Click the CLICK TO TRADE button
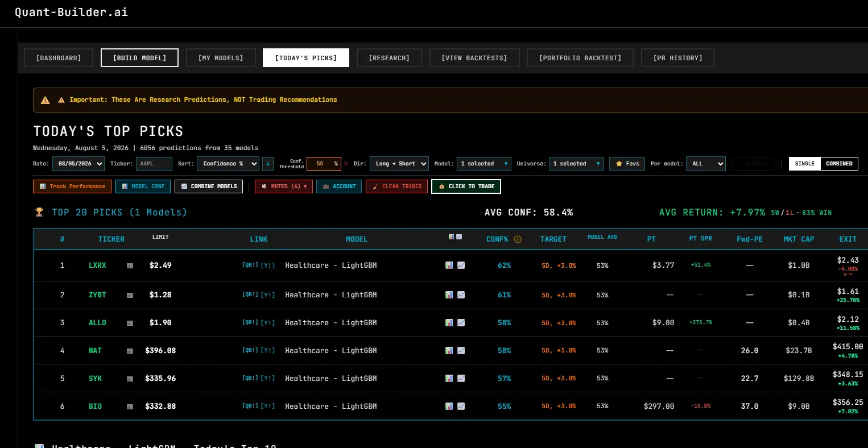Screen dimensions: 868x448 pos(466,186)
